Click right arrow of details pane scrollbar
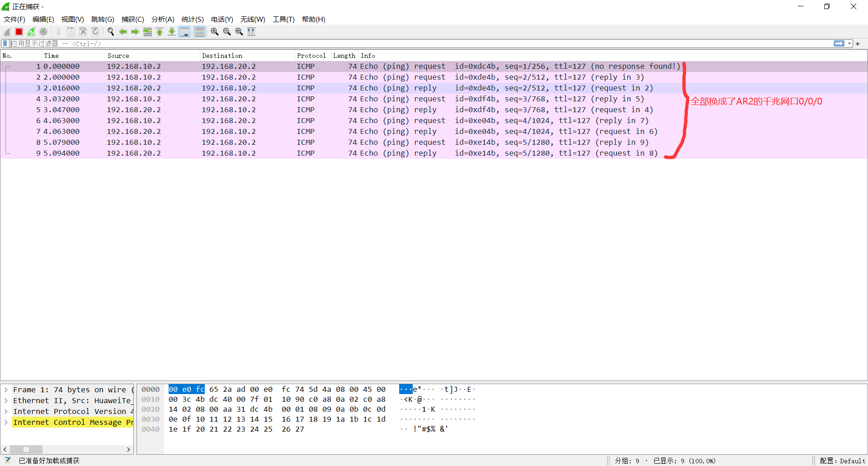This screenshot has height=466, width=868. (x=128, y=449)
